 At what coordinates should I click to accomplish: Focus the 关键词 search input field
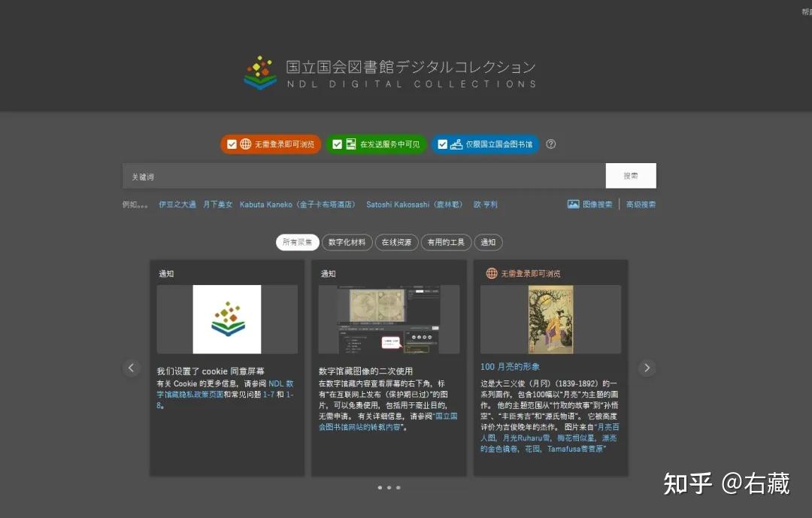[364, 176]
